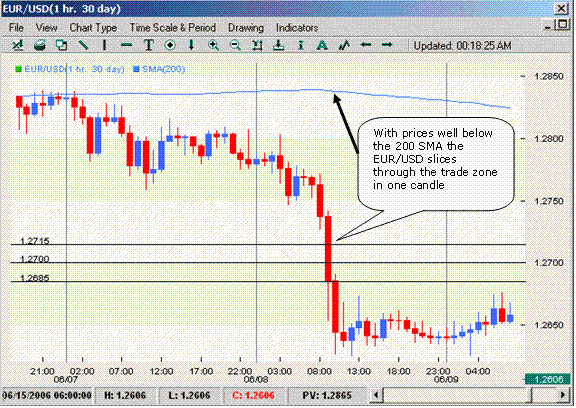
Task: Click the H: 1.2606 status field
Action: pyautogui.click(x=125, y=396)
